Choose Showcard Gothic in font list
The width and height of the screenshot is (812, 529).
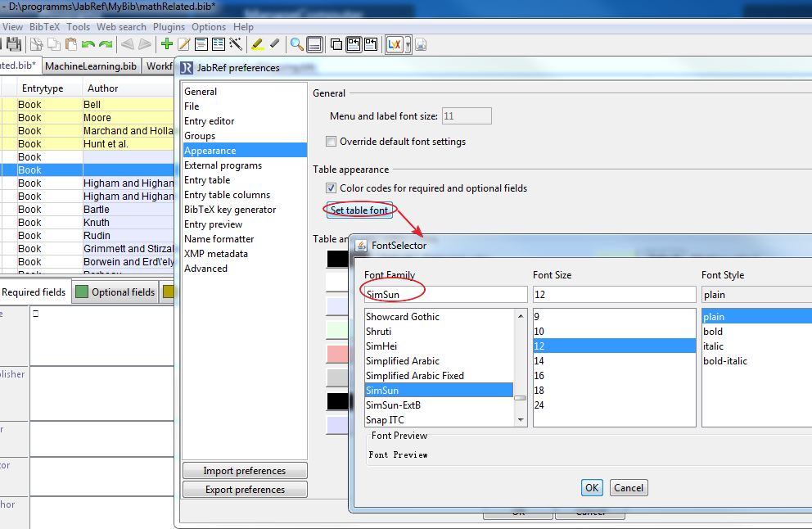pyautogui.click(x=439, y=317)
